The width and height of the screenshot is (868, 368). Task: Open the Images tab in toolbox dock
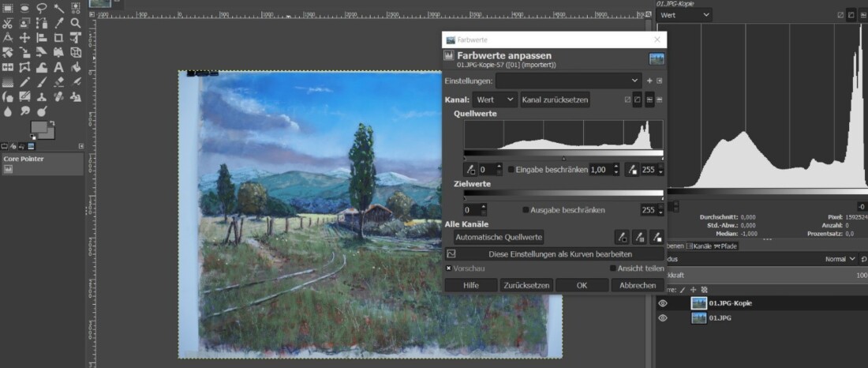tap(31, 146)
